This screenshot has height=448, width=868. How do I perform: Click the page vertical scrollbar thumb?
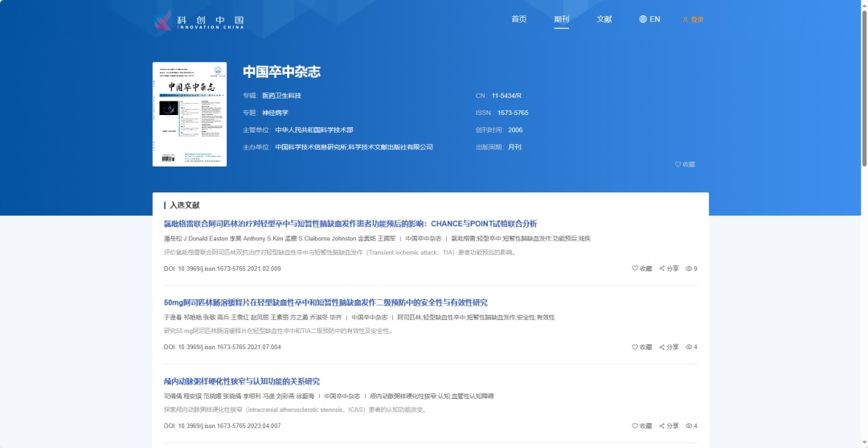pyautogui.click(x=864, y=88)
